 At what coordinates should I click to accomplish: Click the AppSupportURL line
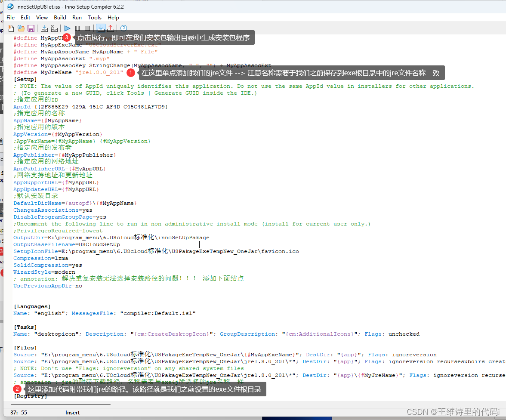coord(56,183)
